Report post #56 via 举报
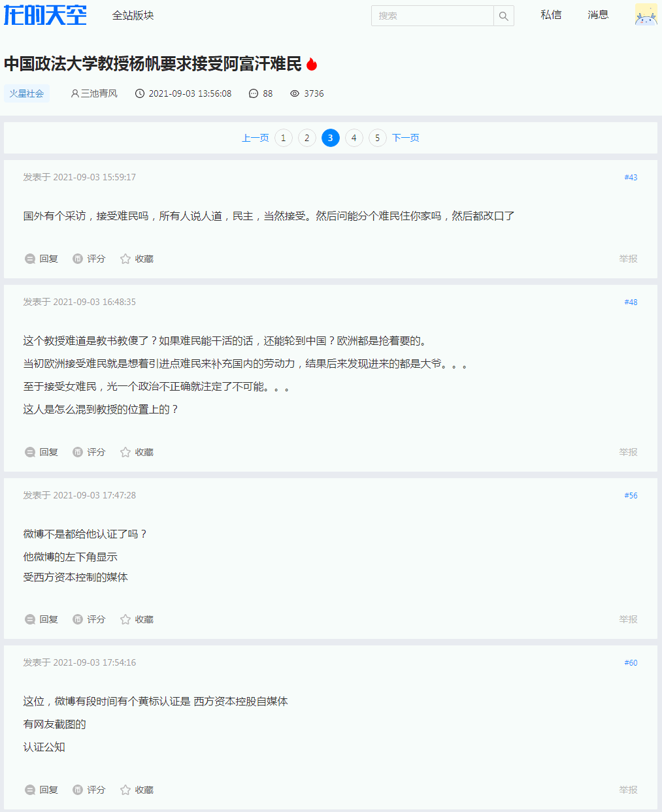Screen dimensions: 662x812 pyautogui.click(x=628, y=619)
